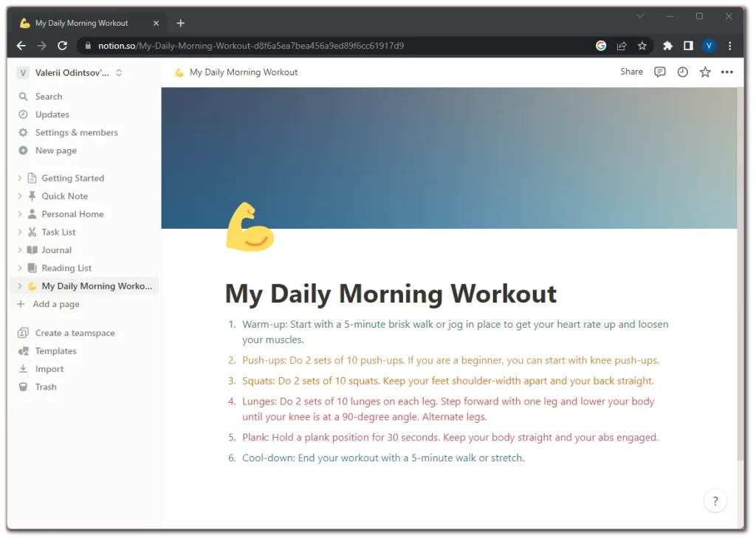The width and height of the screenshot is (756, 541).
Task: Click the Warm-up list item text
Action: pyautogui.click(x=455, y=331)
